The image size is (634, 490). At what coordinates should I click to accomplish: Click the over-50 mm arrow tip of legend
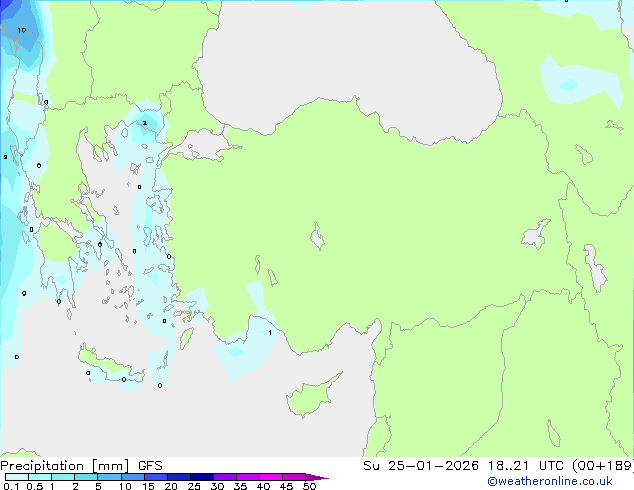click(x=317, y=477)
